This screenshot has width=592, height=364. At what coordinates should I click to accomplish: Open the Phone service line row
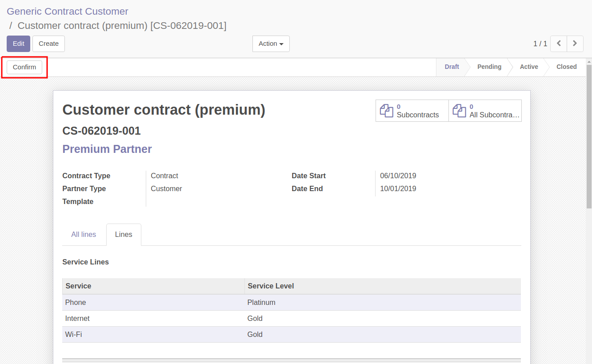(292, 302)
